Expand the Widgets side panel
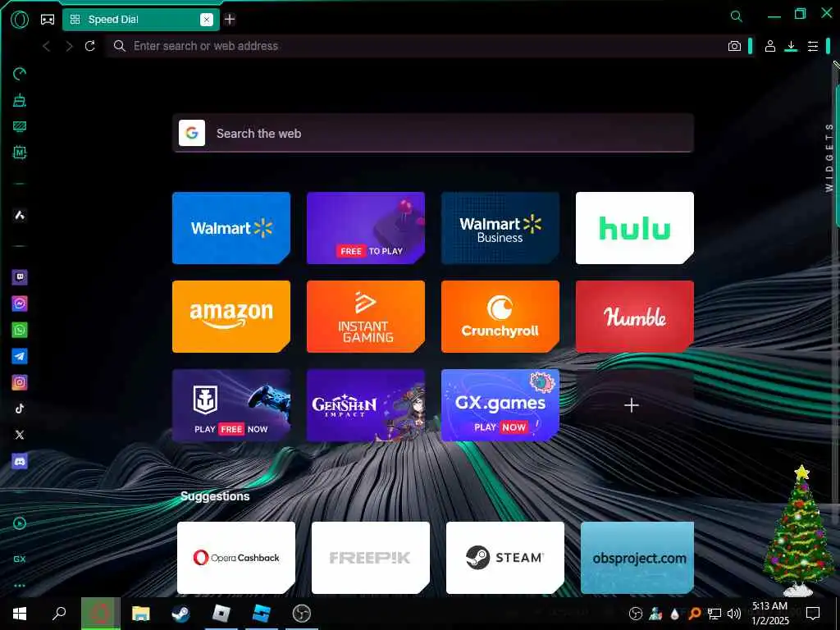The image size is (840, 630). (829, 157)
